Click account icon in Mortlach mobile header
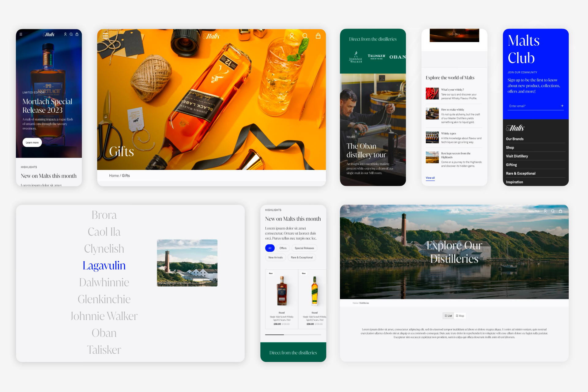 tap(65, 34)
